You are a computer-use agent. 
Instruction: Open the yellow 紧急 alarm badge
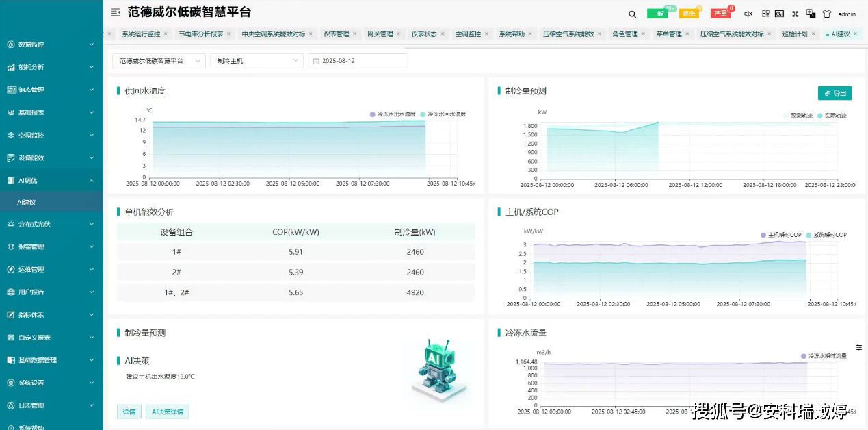coord(689,14)
